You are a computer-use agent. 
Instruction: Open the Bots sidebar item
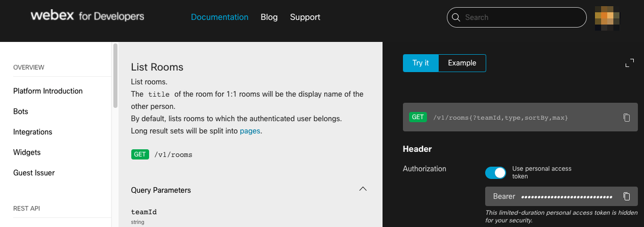pos(20,112)
